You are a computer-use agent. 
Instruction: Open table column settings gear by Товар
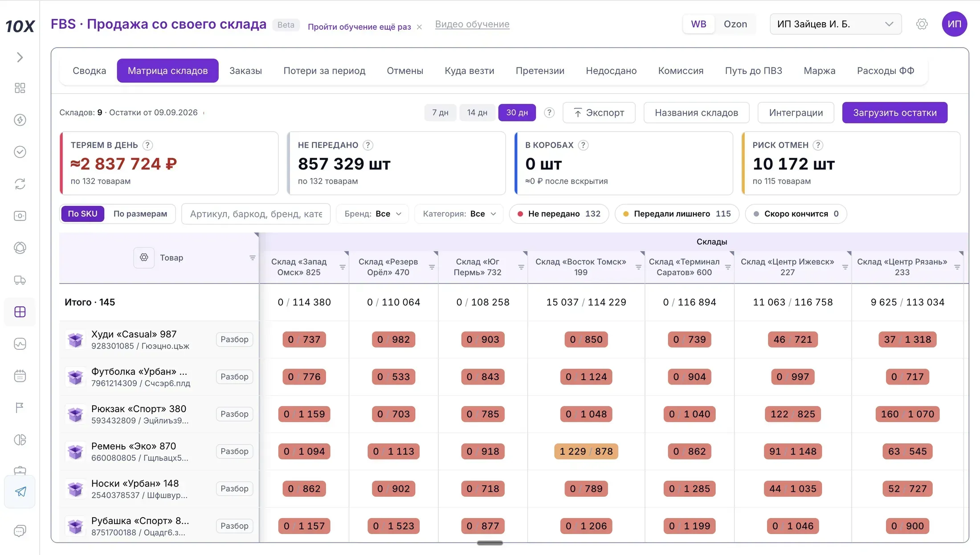tap(144, 258)
